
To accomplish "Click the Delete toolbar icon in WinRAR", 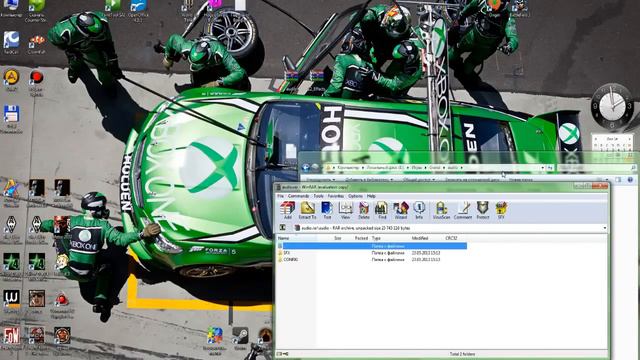I will coord(364,211).
